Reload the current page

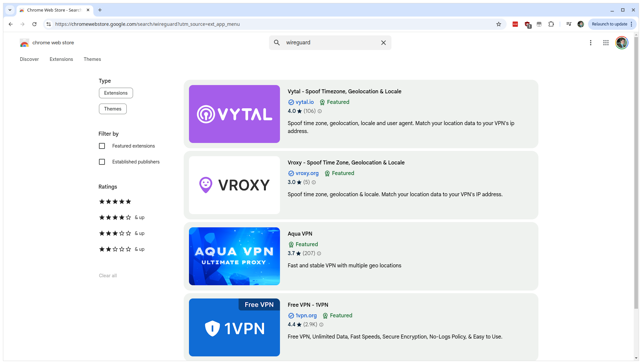coord(34,24)
